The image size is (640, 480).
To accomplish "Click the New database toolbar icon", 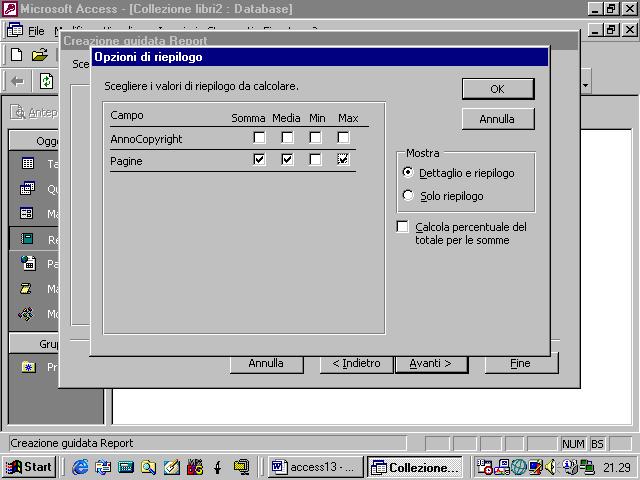I will (x=17, y=55).
